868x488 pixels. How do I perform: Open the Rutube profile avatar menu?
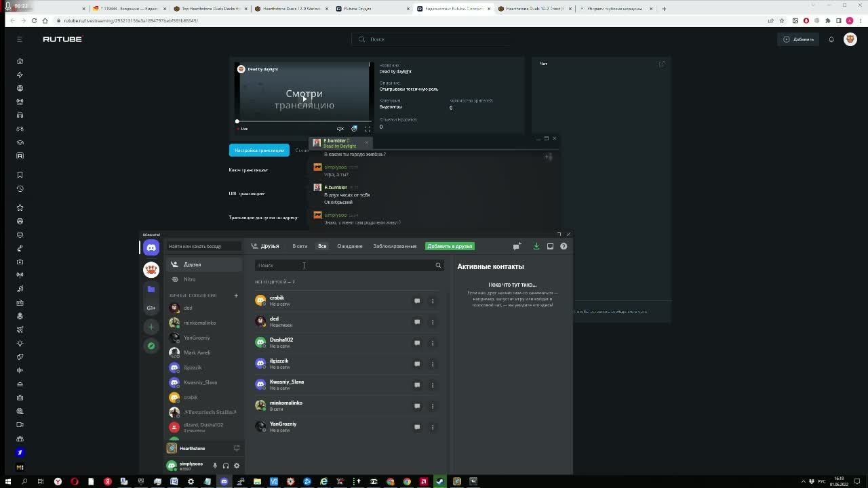click(850, 39)
